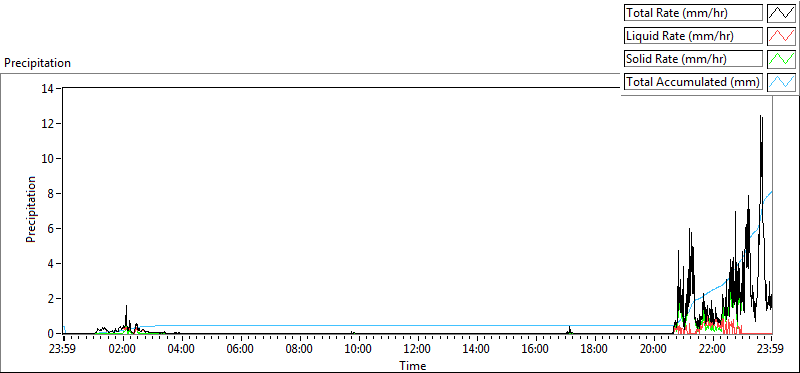
Task: Select the Total Rate (mm/hr) legend label
Action: (x=693, y=13)
